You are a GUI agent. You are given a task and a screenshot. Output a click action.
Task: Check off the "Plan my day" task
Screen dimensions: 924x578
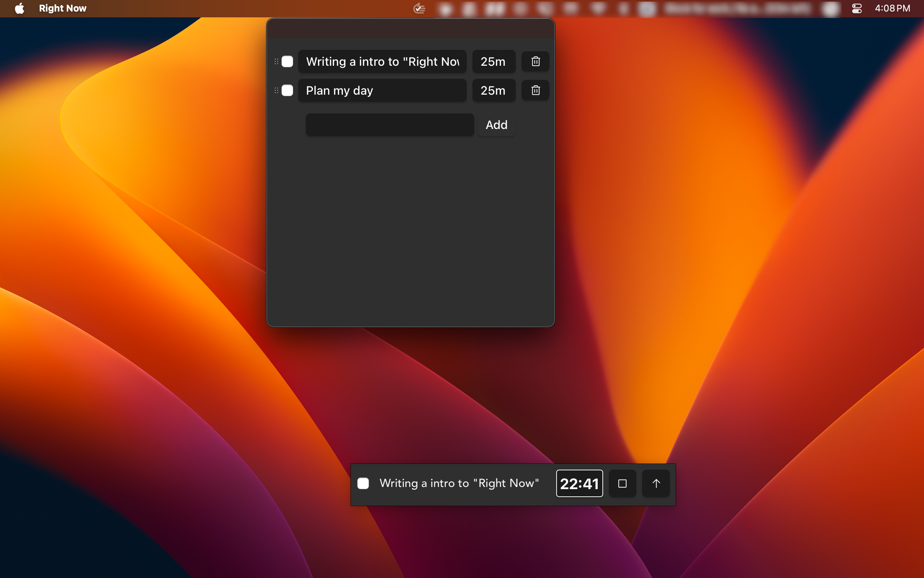coord(287,91)
